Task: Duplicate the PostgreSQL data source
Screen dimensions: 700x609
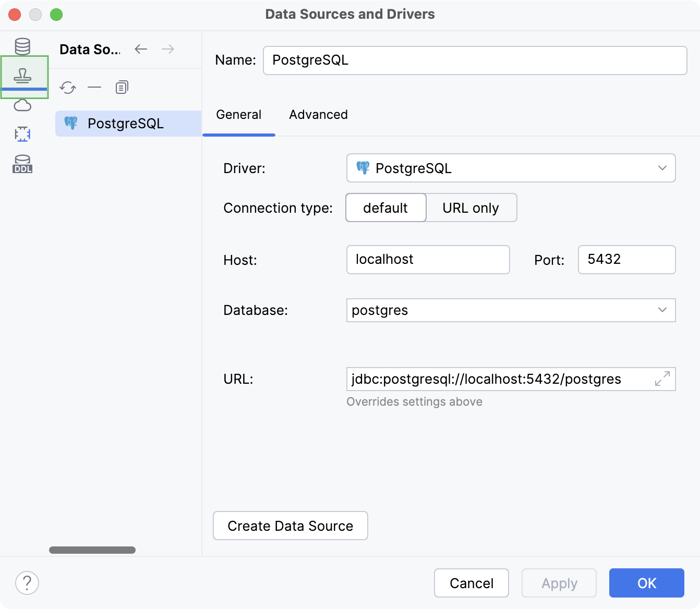Action: click(x=122, y=87)
